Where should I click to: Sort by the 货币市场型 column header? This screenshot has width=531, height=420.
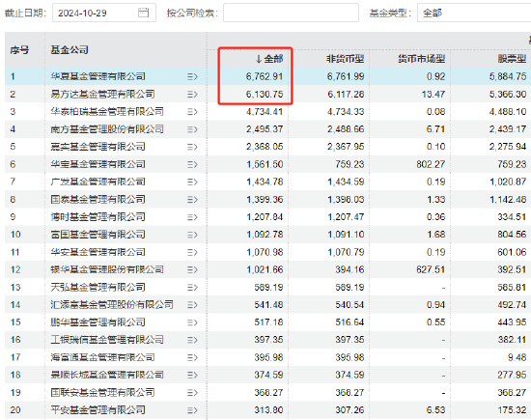click(x=421, y=59)
